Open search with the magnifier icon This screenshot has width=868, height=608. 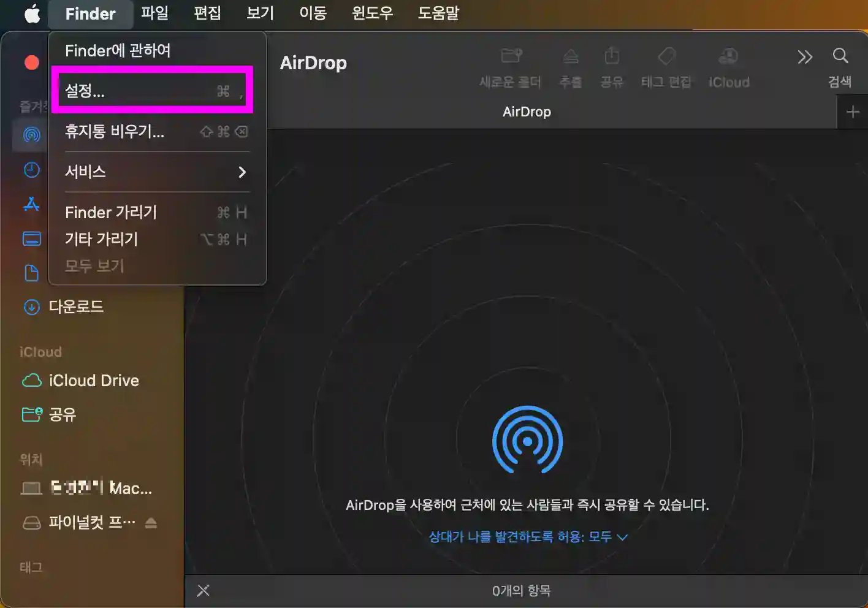[840, 58]
